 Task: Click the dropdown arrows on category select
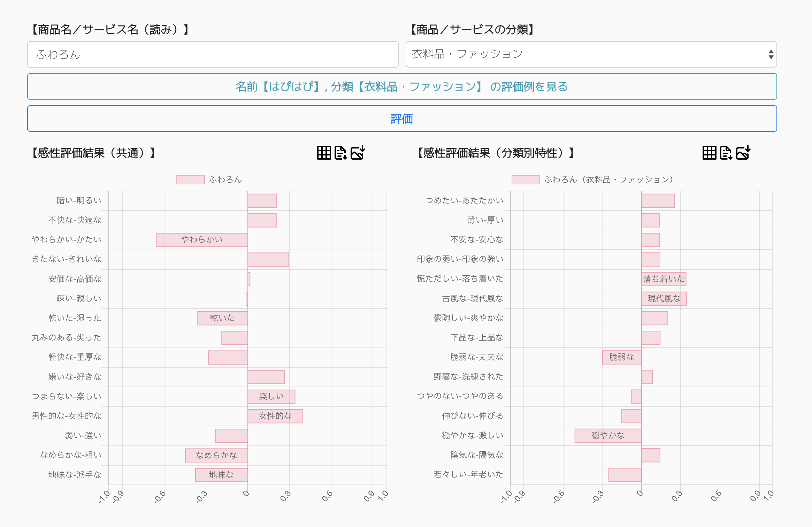point(771,54)
